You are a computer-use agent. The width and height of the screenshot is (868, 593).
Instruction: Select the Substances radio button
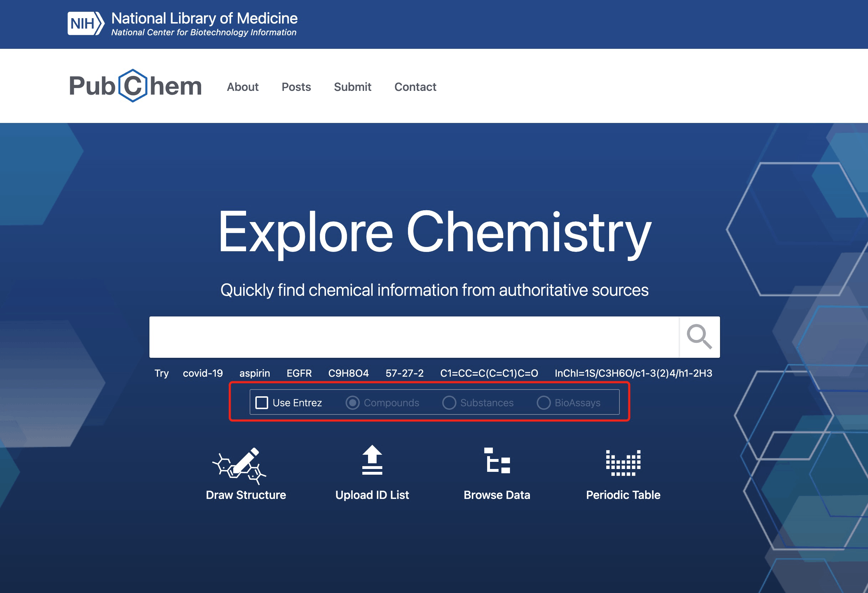point(449,403)
